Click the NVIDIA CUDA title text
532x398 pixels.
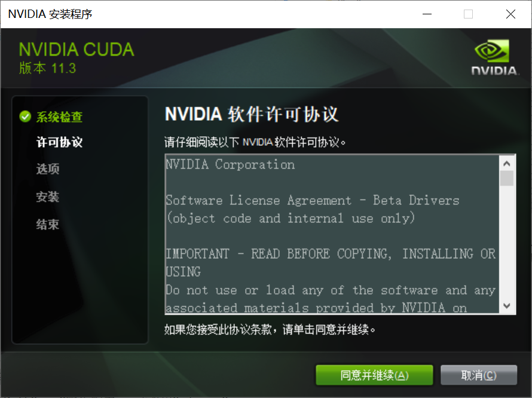[x=77, y=49]
